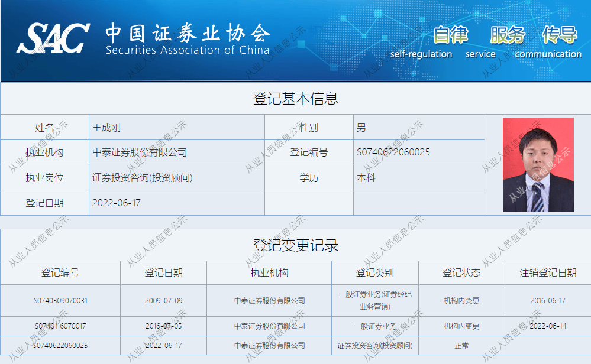The height and width of the screenshot is (364, 591).
Task: Select the 执业机构 column header
Action: [270, 272]
